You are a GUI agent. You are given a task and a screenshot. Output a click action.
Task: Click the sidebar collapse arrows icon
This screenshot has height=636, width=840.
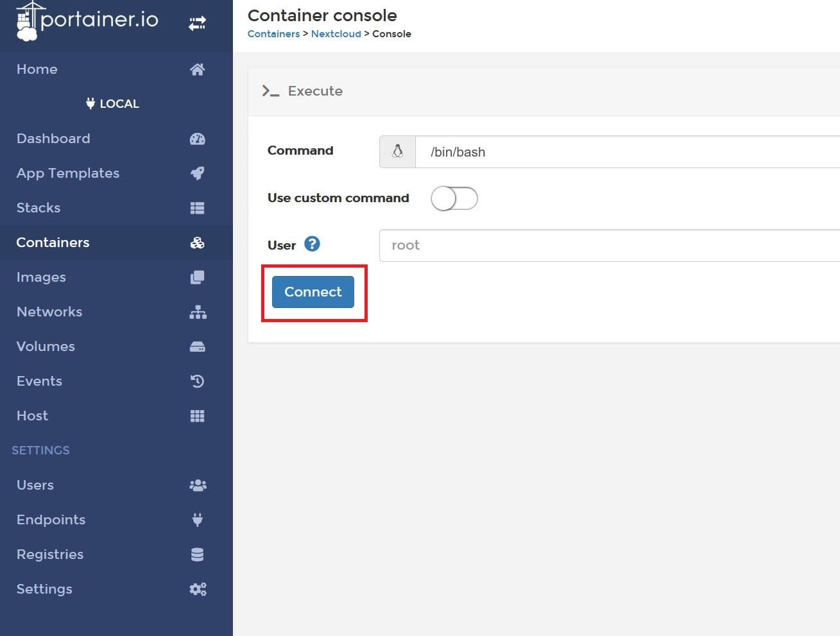[197, 24]
